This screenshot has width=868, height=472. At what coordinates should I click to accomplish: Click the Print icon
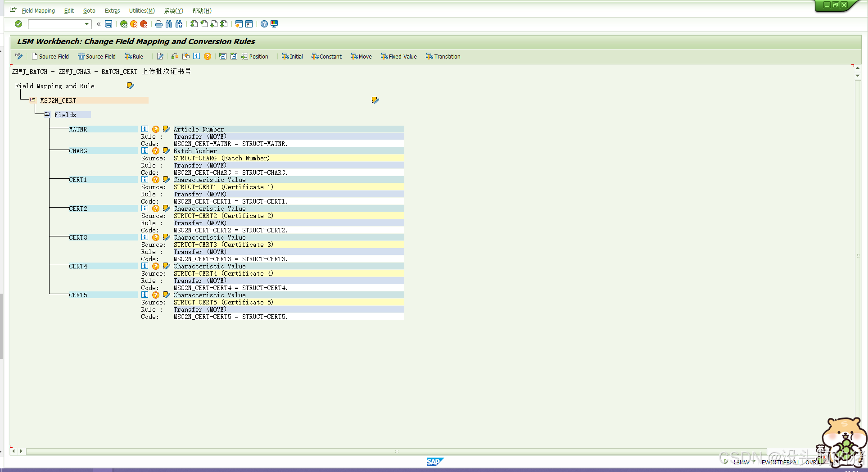tap(159, 24)
